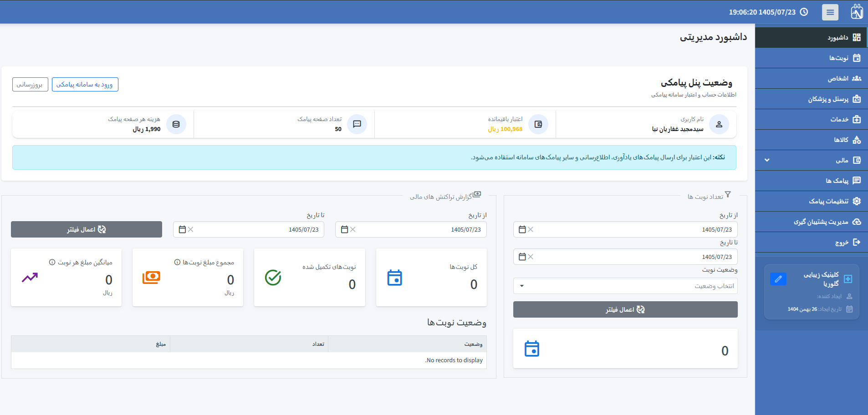
Task: Click اعمال فیلتر in financial report panel
Action: point(87,229)
